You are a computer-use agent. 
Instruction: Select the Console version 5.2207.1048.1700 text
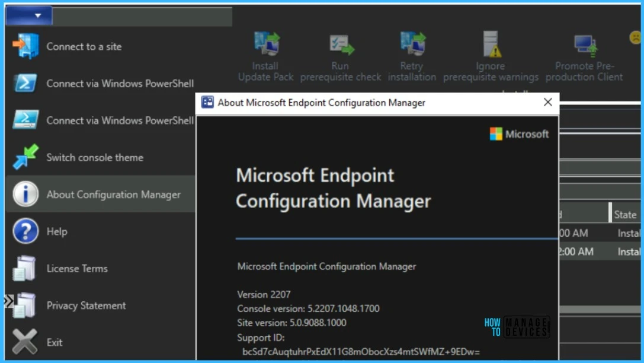[x=308, y=308]
